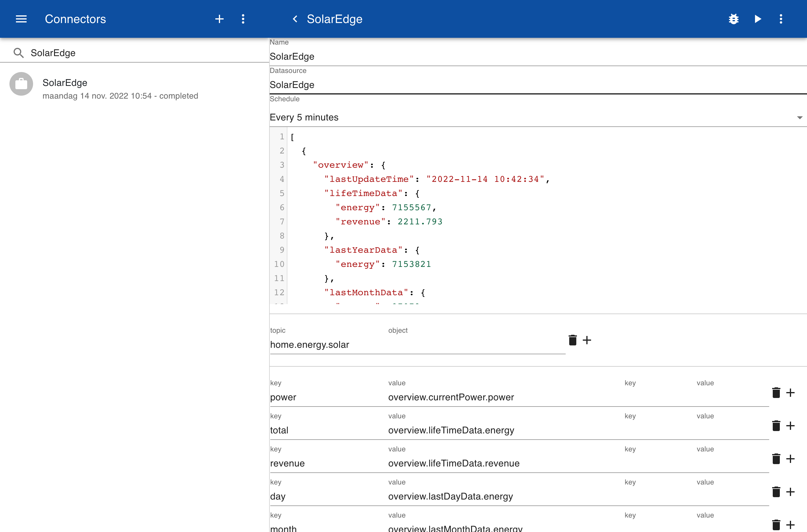Add mapping after the power row

click(x=790, y=393)
